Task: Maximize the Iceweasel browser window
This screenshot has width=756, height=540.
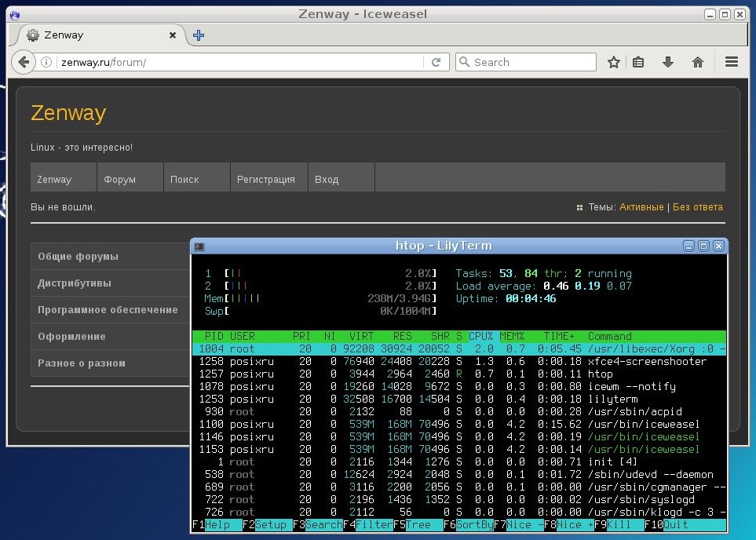Action: click(725, 14)
